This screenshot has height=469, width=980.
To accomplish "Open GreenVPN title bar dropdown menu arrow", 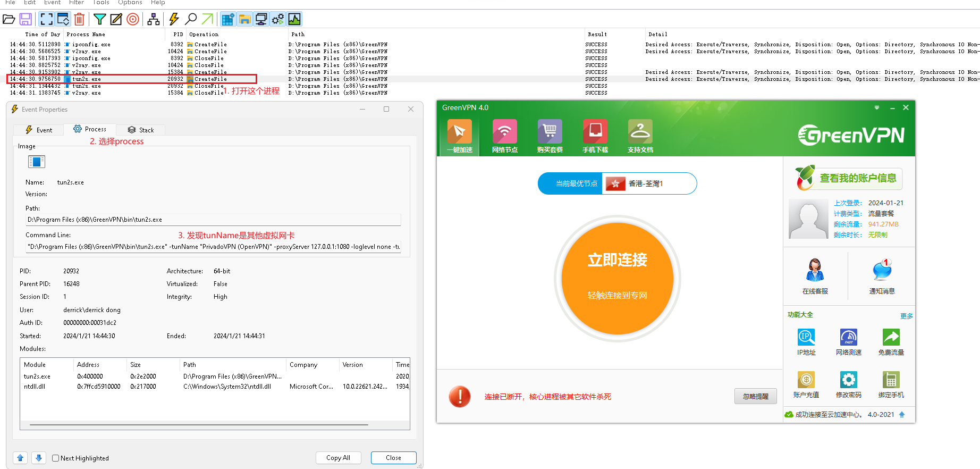I will click(x=877, y=107).
